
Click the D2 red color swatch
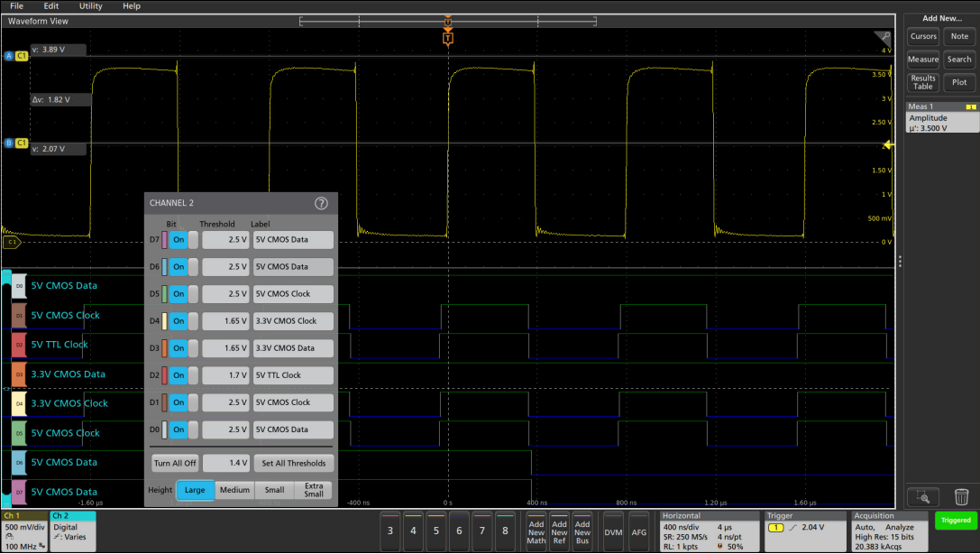tap(165, 375)
